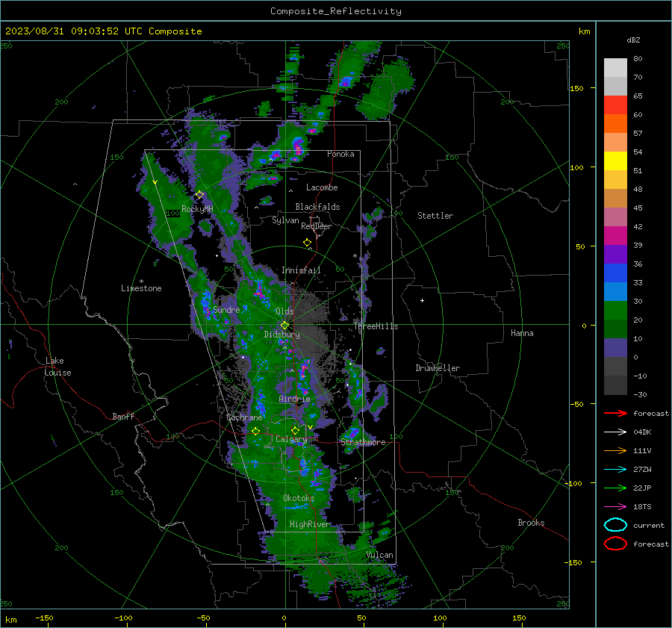Viewport: 672px width, 628px height.
Task: Select the orange swatch between 60 and 57
Action: 615,123
